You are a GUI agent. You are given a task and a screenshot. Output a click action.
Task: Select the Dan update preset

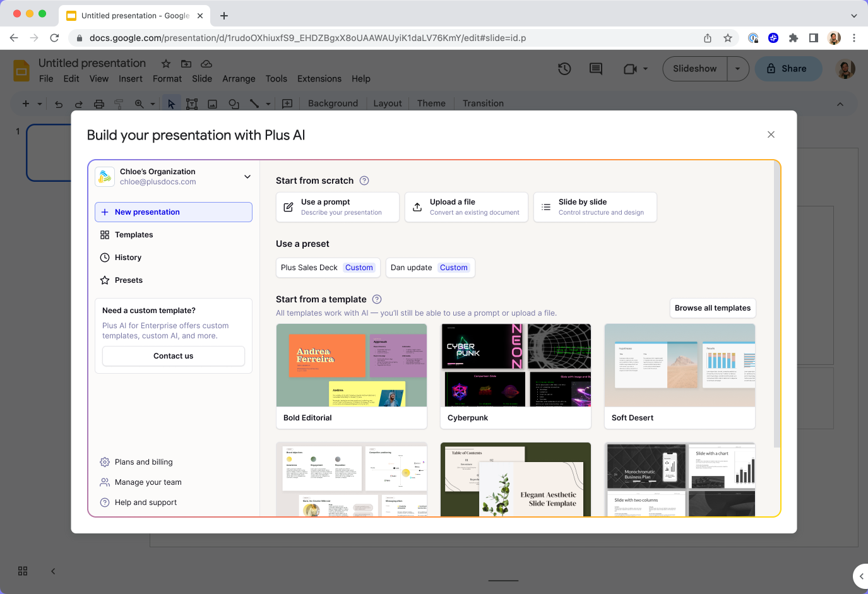(431, 268)
